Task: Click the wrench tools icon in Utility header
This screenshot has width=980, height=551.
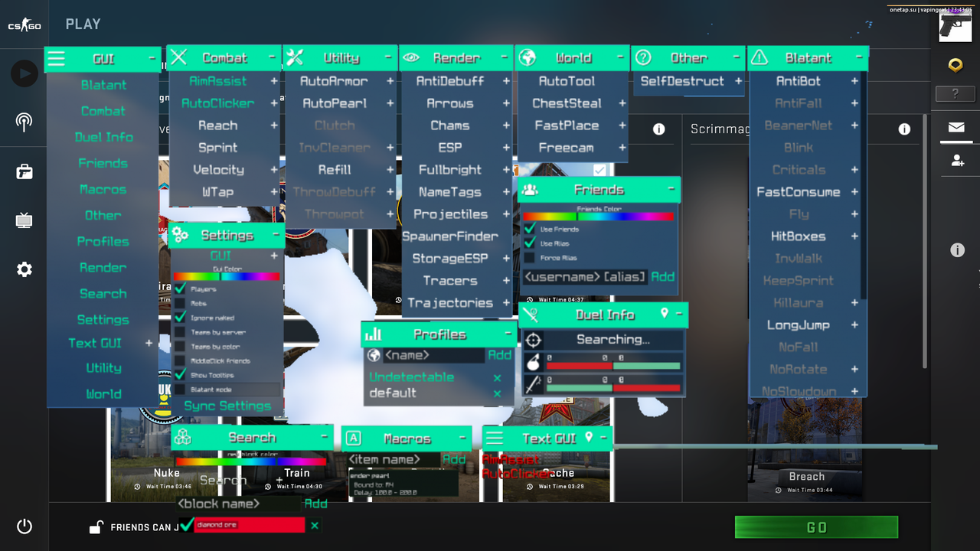Action: [x=295, y=57]
